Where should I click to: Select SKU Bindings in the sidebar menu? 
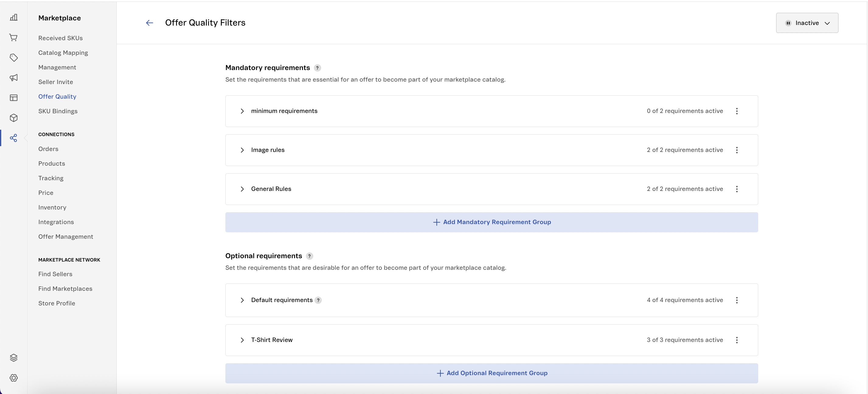point(57,111)
